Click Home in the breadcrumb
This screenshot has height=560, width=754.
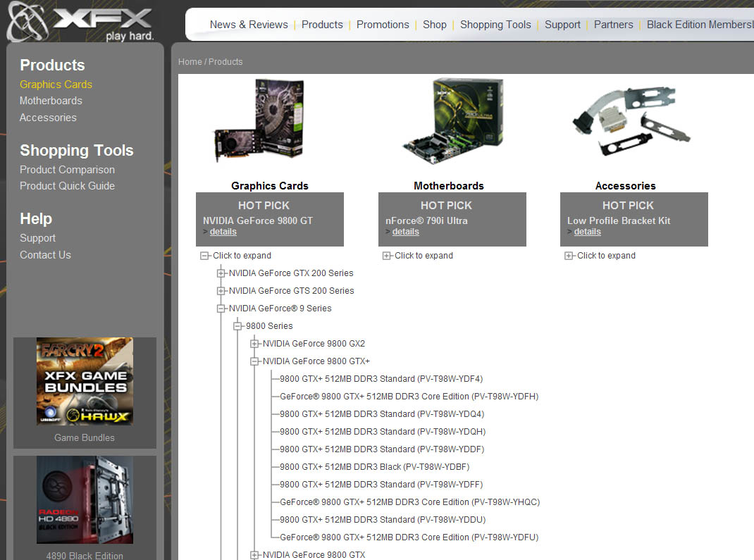pos(190,62)
